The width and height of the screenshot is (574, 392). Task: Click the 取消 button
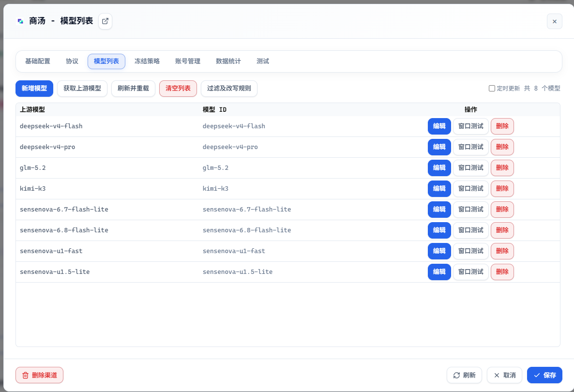tap(504, 375)
